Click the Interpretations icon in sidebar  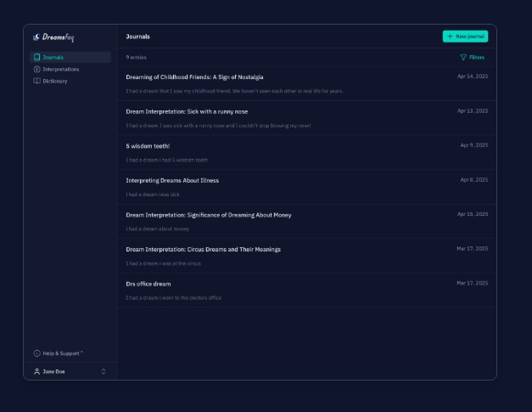coord(36,70)
